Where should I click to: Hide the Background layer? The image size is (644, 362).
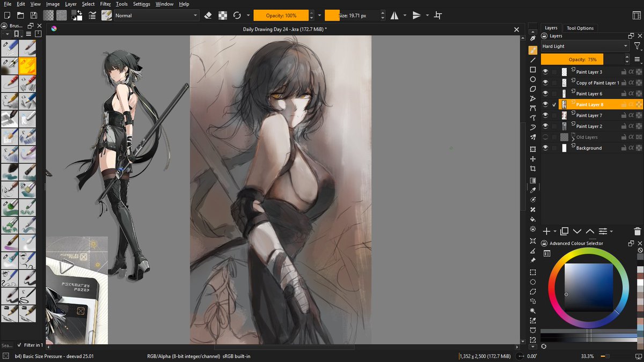tap(545, 148)
